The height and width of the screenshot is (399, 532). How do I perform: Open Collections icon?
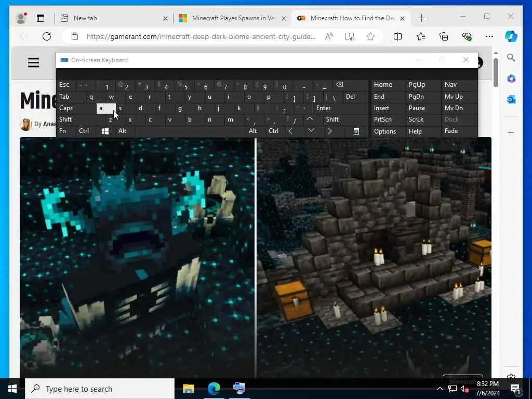click(x=444, y=36)
